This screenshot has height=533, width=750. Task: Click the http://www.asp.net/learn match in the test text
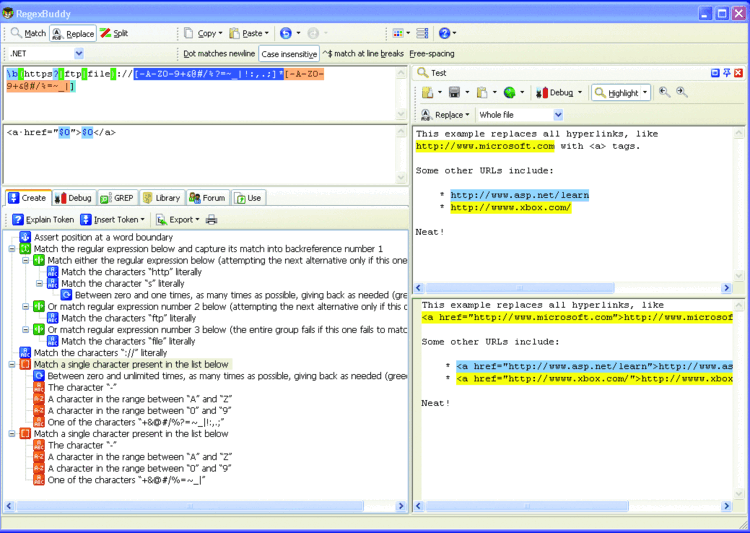(x=519, y=195)
